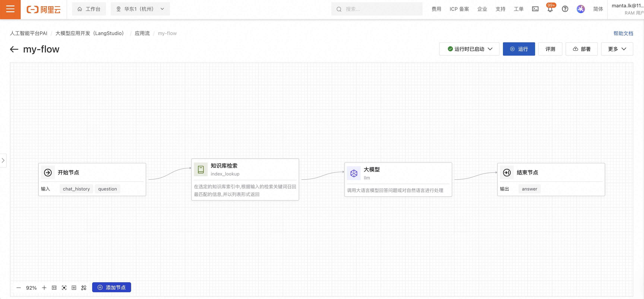Click the blue 运行 button

click(519, 49)
